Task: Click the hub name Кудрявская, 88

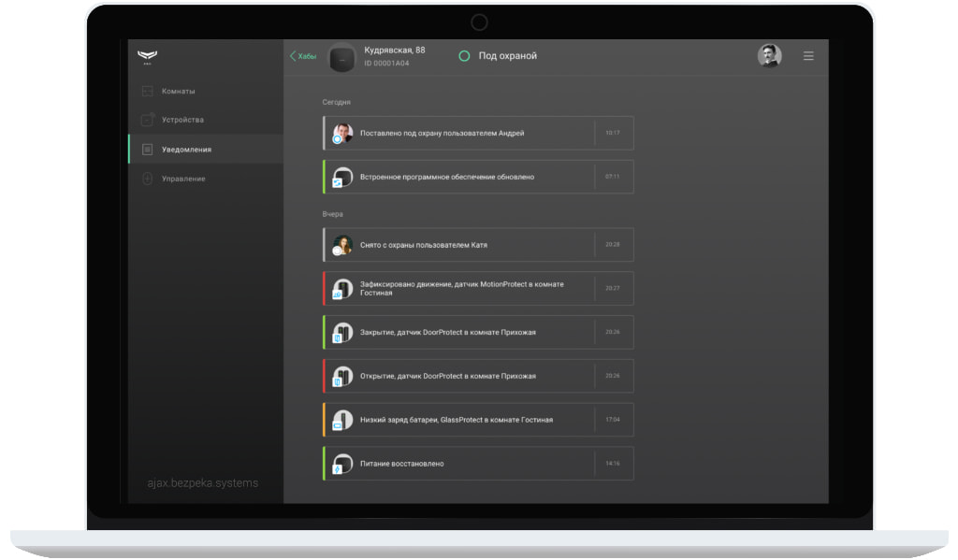Action: 395,50
